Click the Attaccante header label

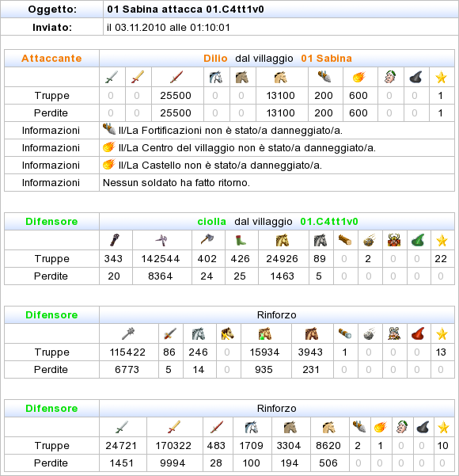[x=51, y=59]
